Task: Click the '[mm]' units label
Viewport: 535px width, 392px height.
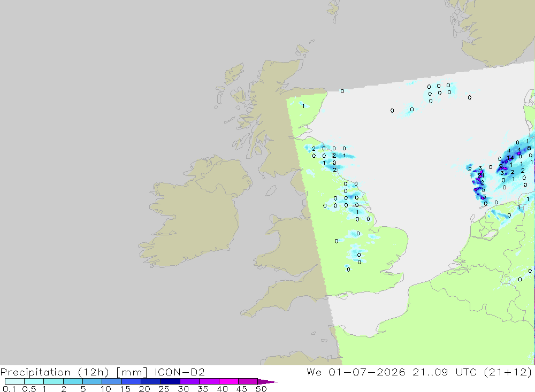Action: point(132,372)
